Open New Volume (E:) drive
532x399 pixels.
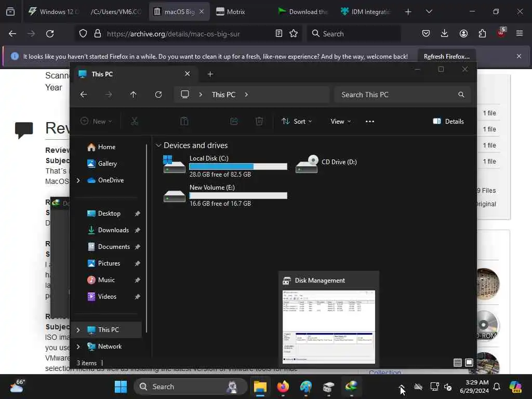click(x=224, y=195)
